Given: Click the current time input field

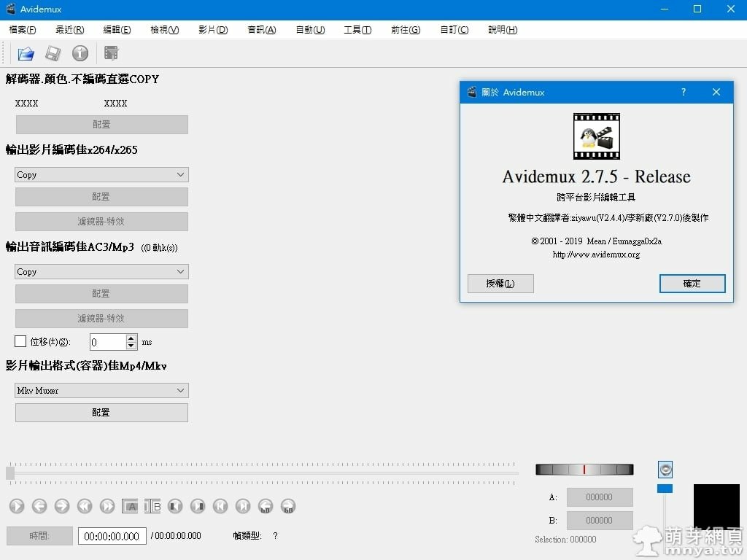Looking at the screenshot, I should point(112,536).
